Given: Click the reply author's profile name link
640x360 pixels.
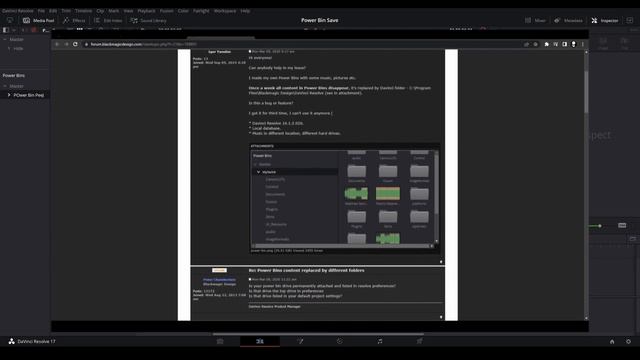Looking at the screenshot, I should point(219,280).
